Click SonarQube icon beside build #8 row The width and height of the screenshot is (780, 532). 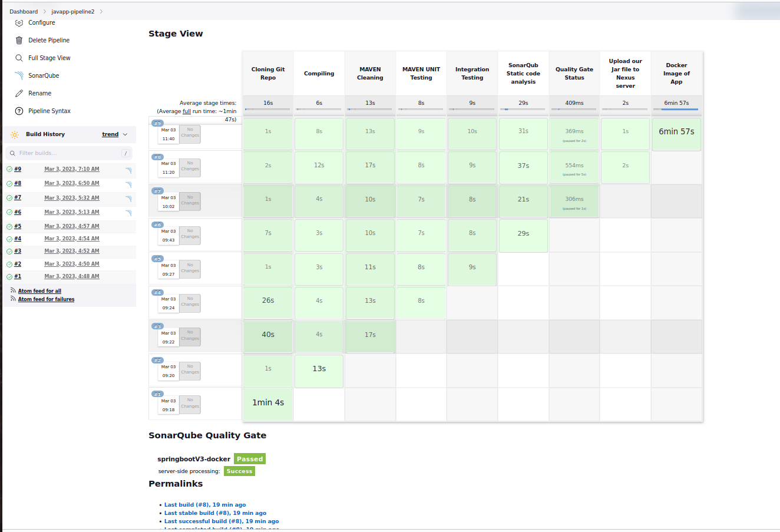coord(128,184)
